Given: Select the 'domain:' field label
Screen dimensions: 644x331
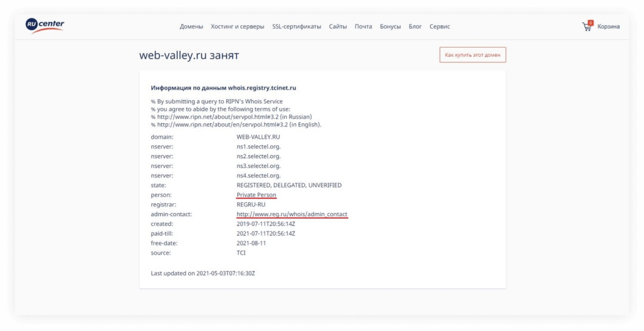Looking at the screenshot, I should (162, 137).
